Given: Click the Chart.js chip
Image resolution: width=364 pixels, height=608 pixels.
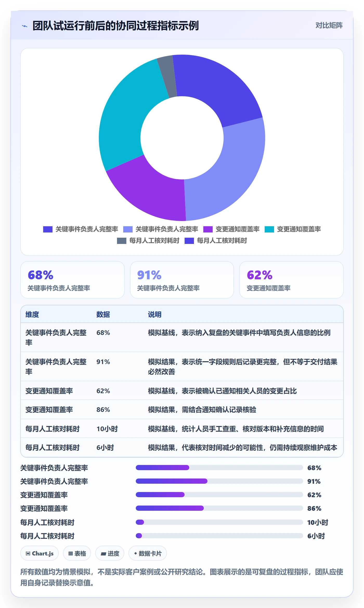Looking at the screenshot, I should click(x=40, y=553).
